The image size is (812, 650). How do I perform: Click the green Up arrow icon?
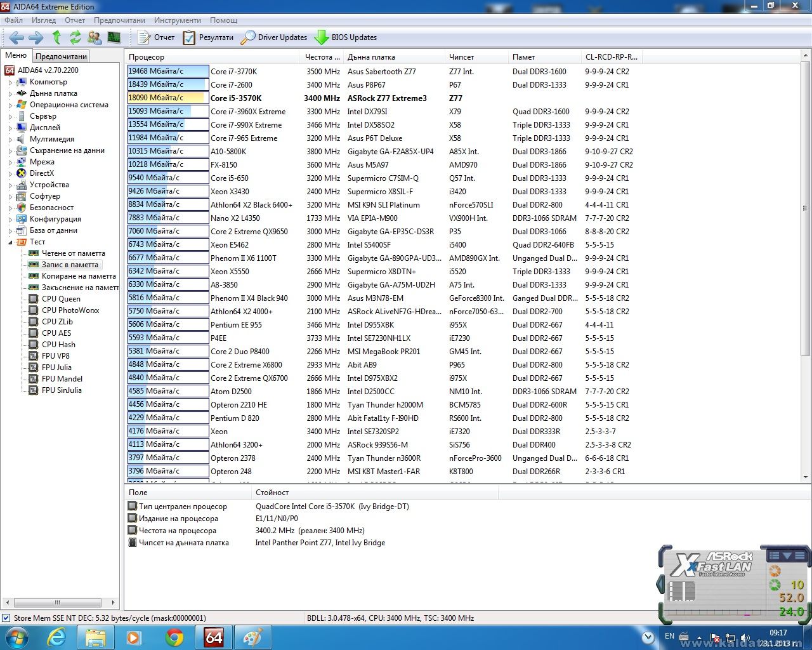(x=56, y=37)
